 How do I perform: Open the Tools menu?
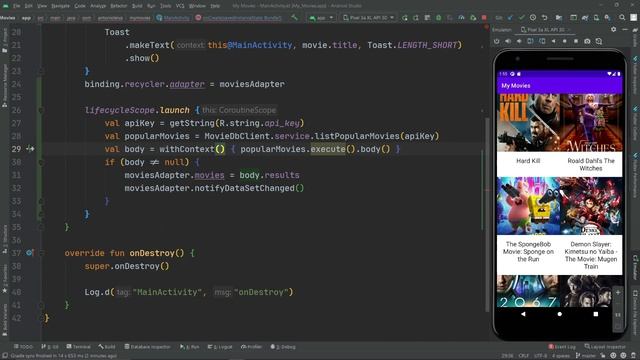click(165, 6)
